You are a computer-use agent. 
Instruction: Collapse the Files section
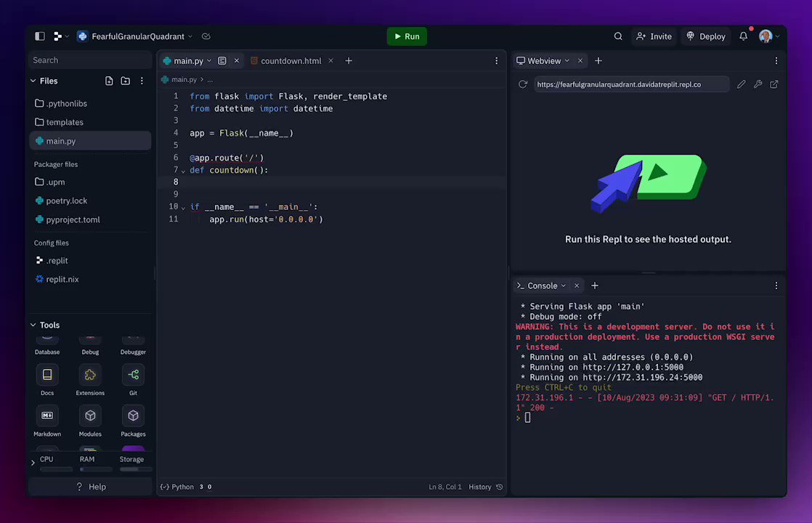coord(33,81)
